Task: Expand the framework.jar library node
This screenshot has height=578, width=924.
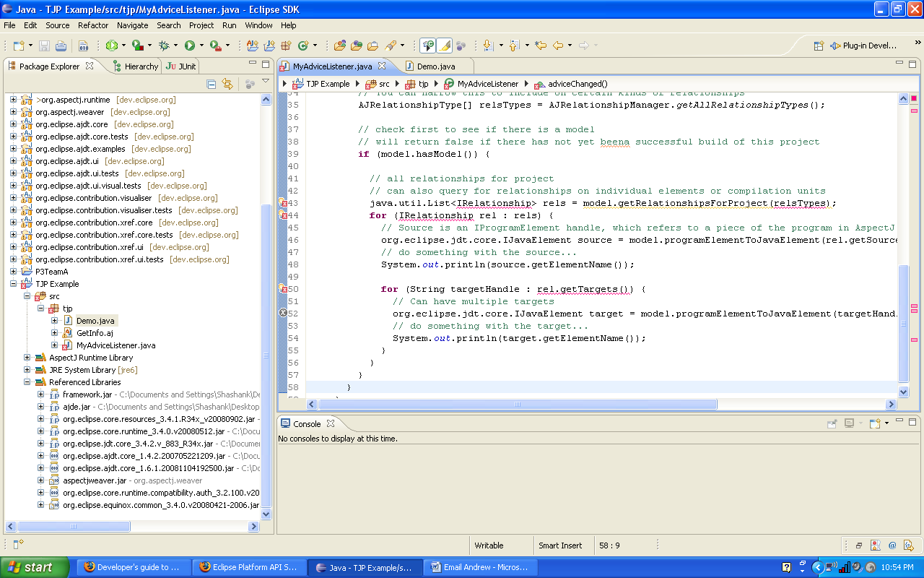Action: (41, 394)
